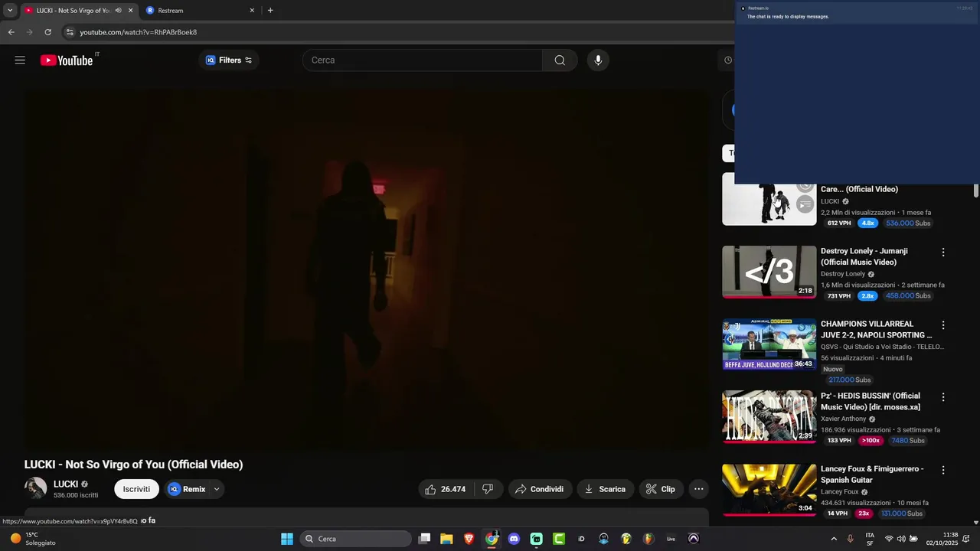Open File Explorer from the taskbar
This screenshot has height=551, width=980.
446,539
